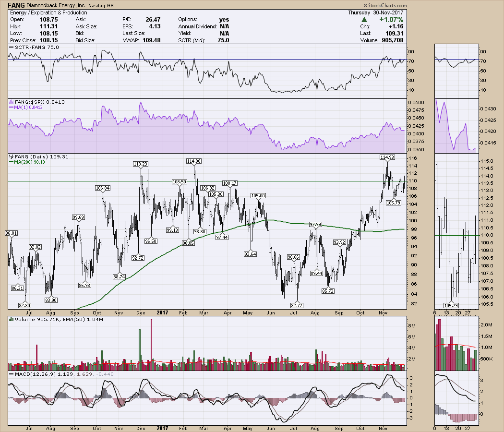
Task: Open the StockCharts.com watermark link
Action: tap(385, 5)
